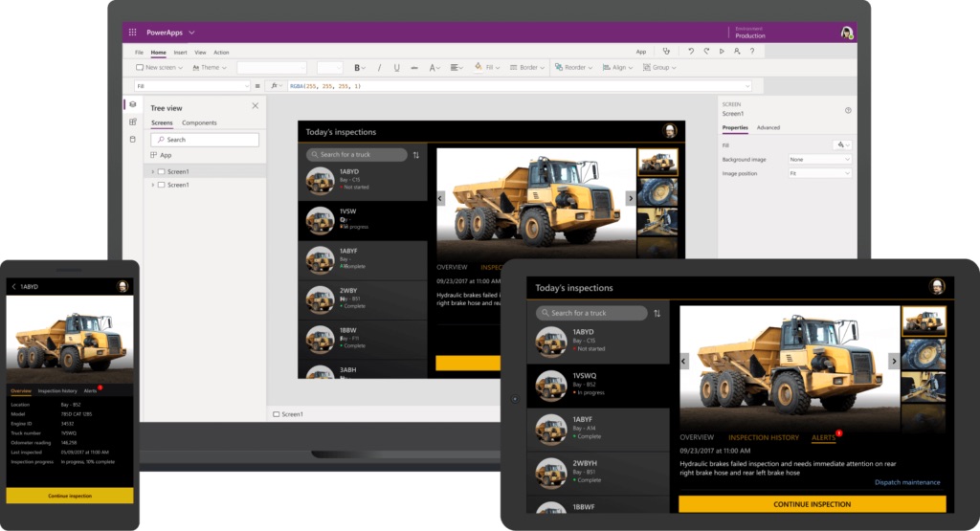Toggle Underline formatting
The image size is (980, 531).
(x=396, y=68)
